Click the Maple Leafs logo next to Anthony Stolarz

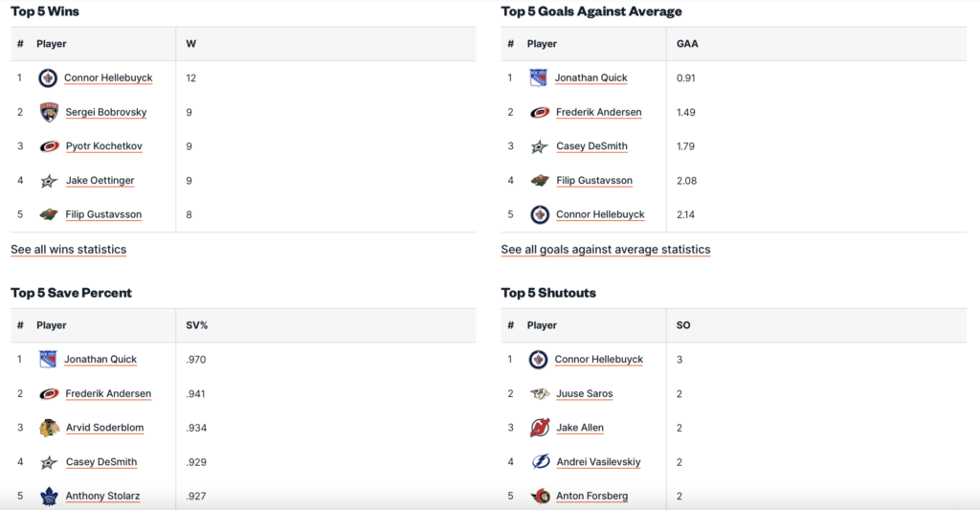click(49, 497)
